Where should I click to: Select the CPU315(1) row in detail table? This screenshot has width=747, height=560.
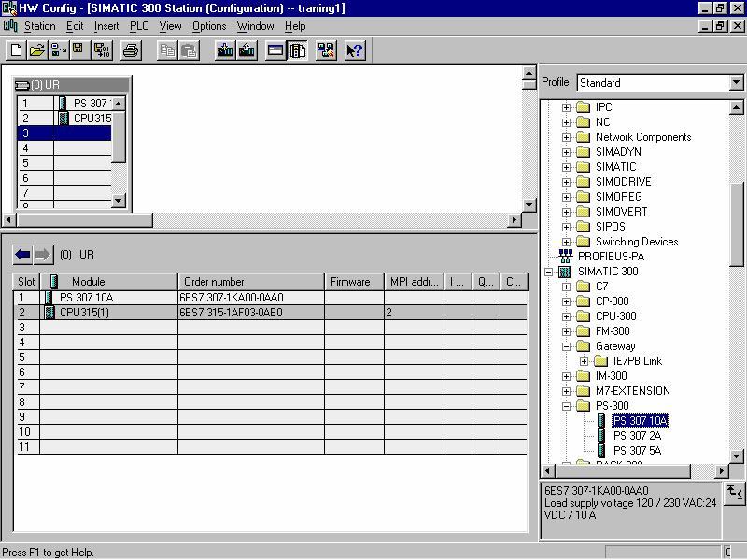pos(270,313)
